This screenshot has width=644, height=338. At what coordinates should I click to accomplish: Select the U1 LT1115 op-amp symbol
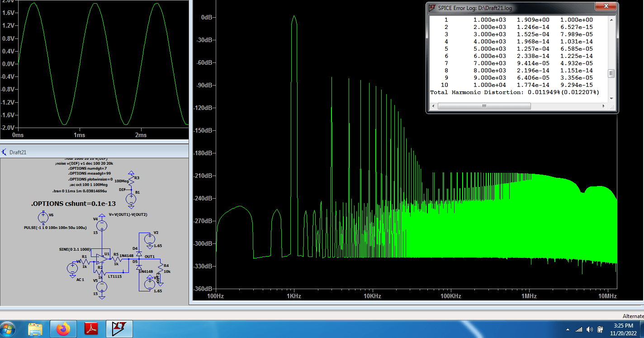[x=102, y=259]
